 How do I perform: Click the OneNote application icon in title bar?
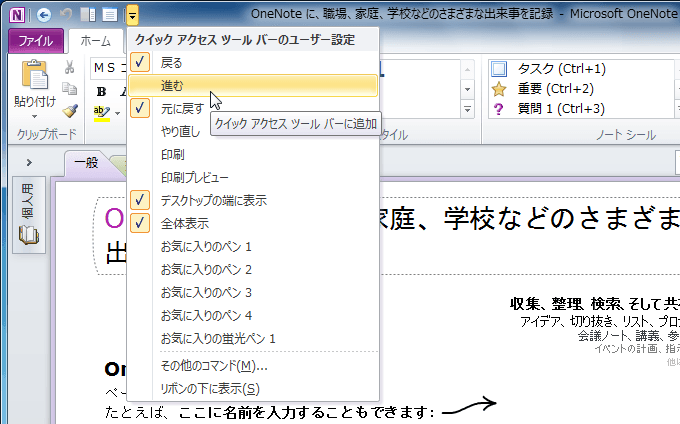click(16, 16)
